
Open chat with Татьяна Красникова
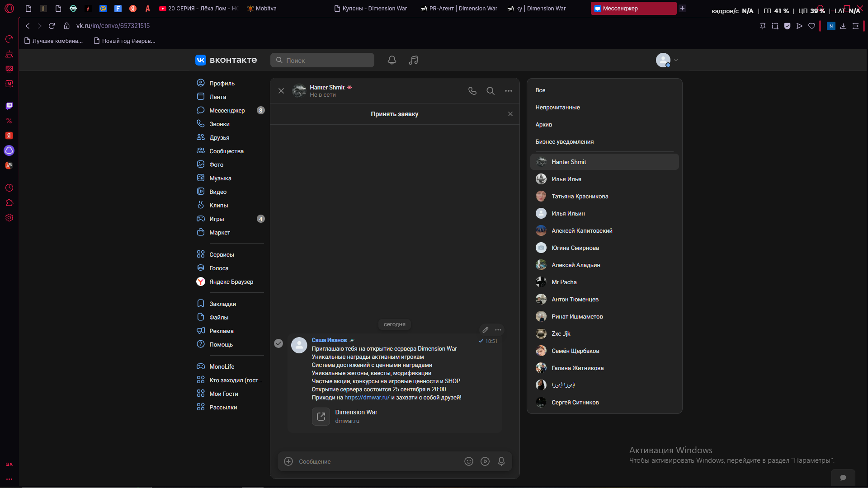tap(604, 196)
